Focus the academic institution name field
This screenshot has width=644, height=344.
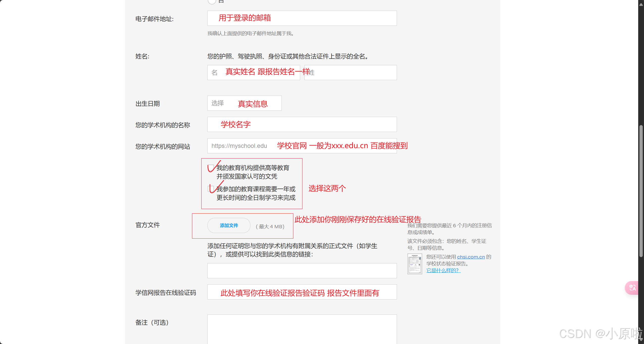point(302,124)
